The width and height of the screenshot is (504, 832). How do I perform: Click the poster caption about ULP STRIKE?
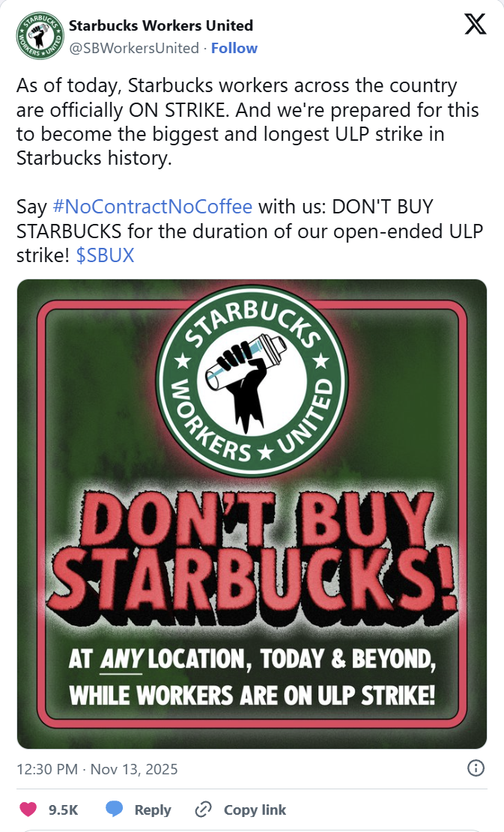(x=252, y=677)
